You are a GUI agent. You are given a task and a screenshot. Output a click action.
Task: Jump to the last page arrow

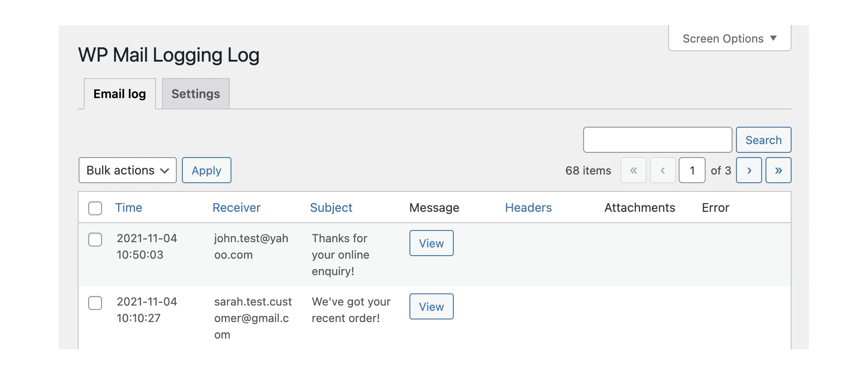click(x=778, y=170)
